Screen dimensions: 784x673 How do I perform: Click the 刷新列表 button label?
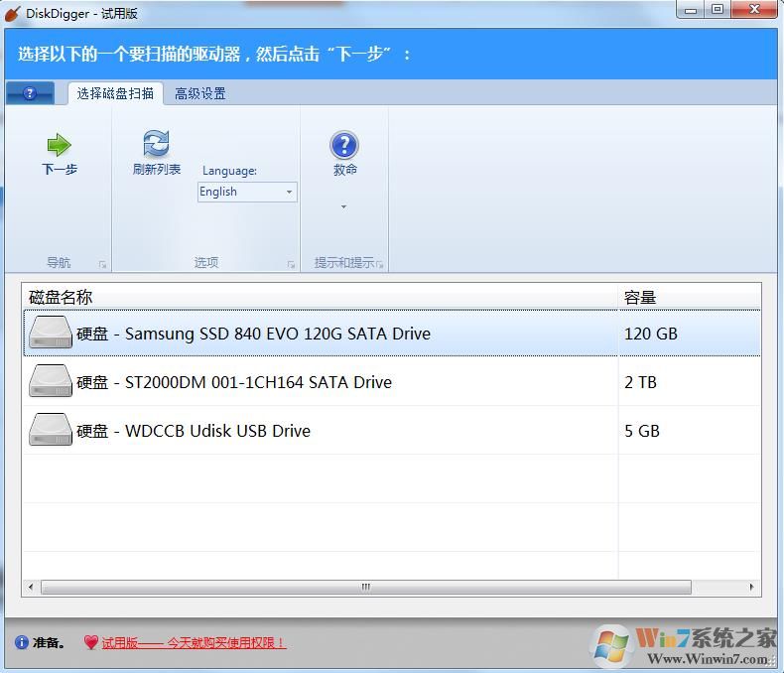(x=157, y=169)
